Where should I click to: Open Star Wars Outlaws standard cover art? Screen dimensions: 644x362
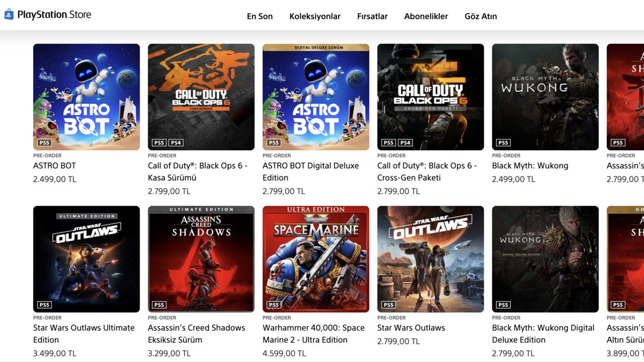[x=431, y=259]
